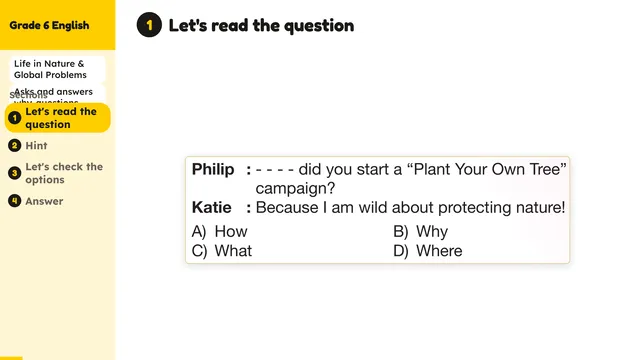The height and width of the screenshot is (360, 640).
Task: Select Let's read the question section
Action: tap(58, 118)
